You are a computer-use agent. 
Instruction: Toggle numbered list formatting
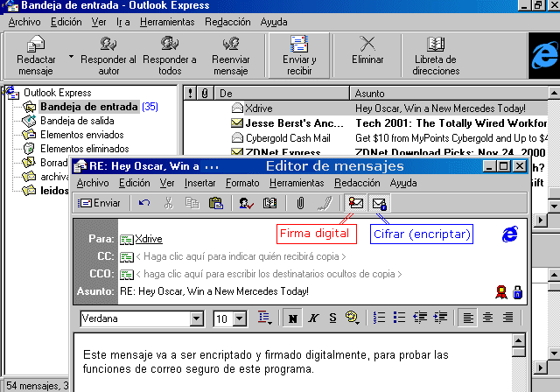pos(379,318)
